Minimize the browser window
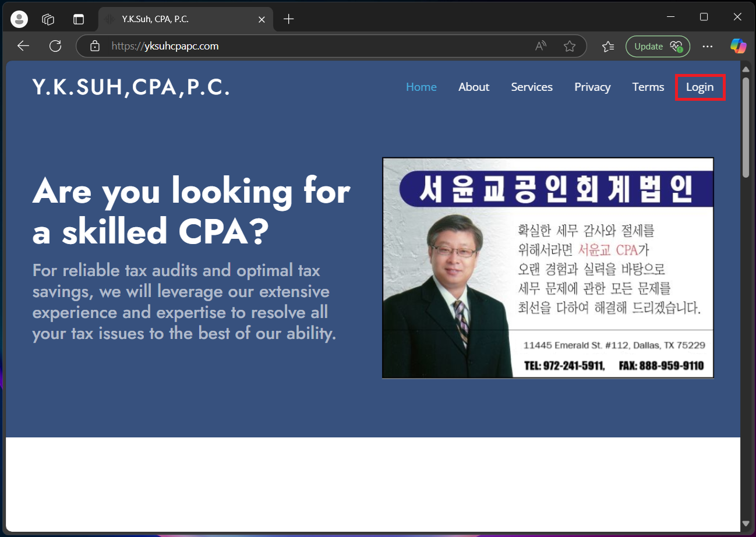 point(670,17)
